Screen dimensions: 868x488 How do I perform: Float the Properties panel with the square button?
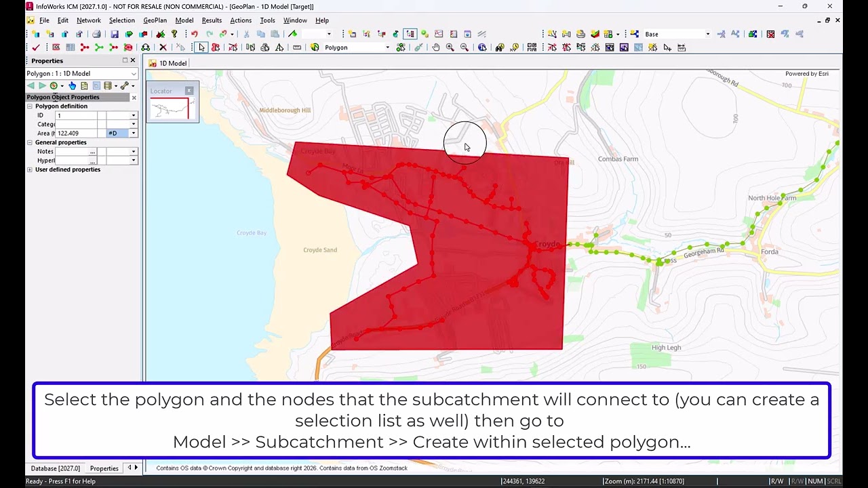(x=125, y=60)
